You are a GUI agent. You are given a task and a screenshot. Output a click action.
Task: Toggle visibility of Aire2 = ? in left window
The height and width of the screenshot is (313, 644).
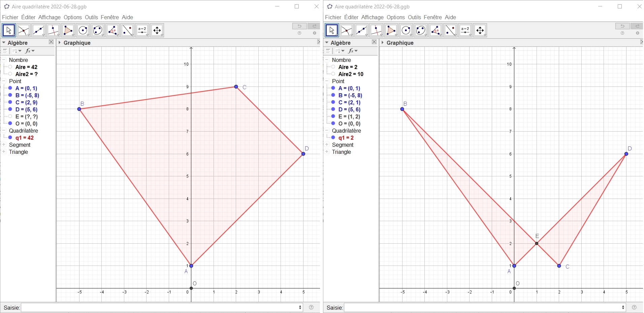(10, 74)
